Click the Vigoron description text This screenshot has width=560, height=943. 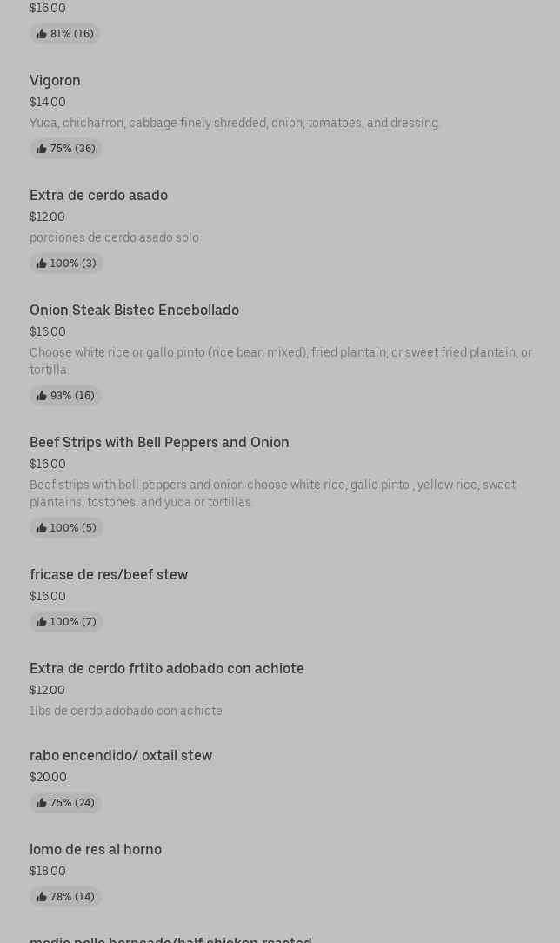tap(235, 123)
